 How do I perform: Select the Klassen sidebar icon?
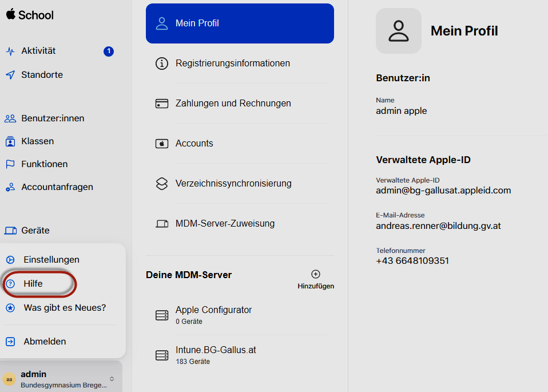click(10, 141)
